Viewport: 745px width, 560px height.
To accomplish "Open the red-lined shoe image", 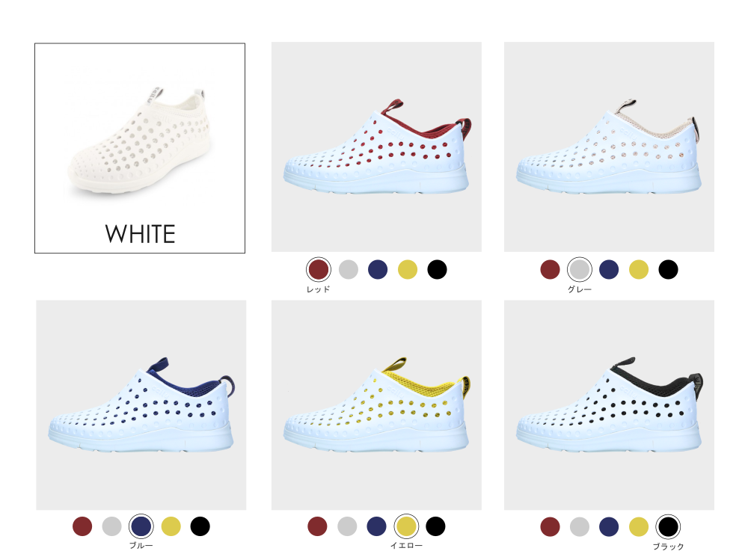I will pyautogui.click(x=376, y=147).
